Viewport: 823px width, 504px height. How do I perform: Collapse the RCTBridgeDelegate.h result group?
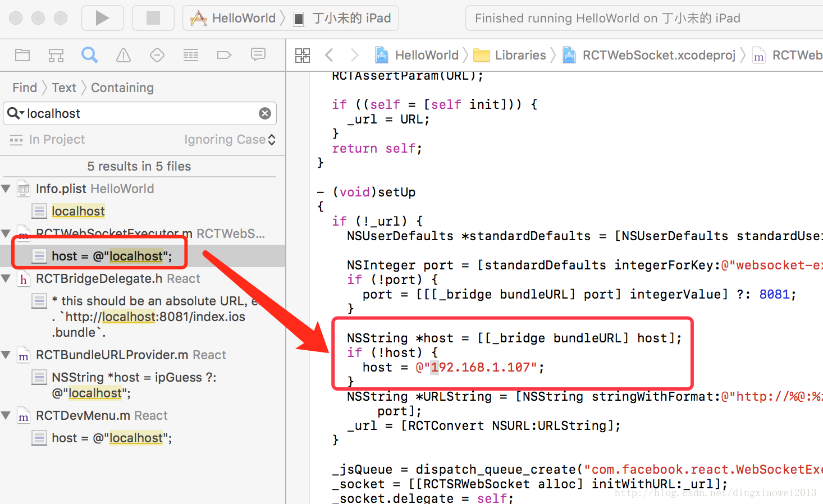[x=6, y=278]
